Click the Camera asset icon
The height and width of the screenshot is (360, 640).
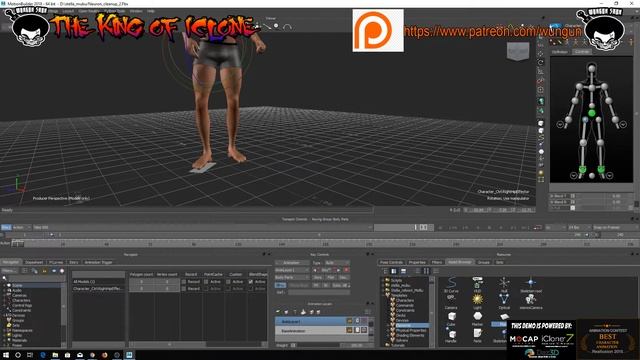(451, 301)
